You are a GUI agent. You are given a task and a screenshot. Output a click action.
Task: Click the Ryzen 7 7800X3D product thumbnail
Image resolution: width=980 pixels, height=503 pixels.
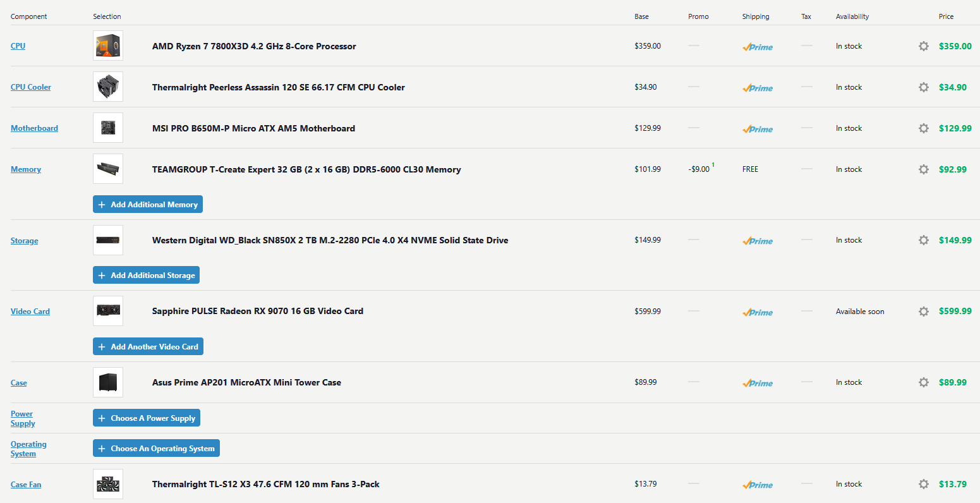108,46
